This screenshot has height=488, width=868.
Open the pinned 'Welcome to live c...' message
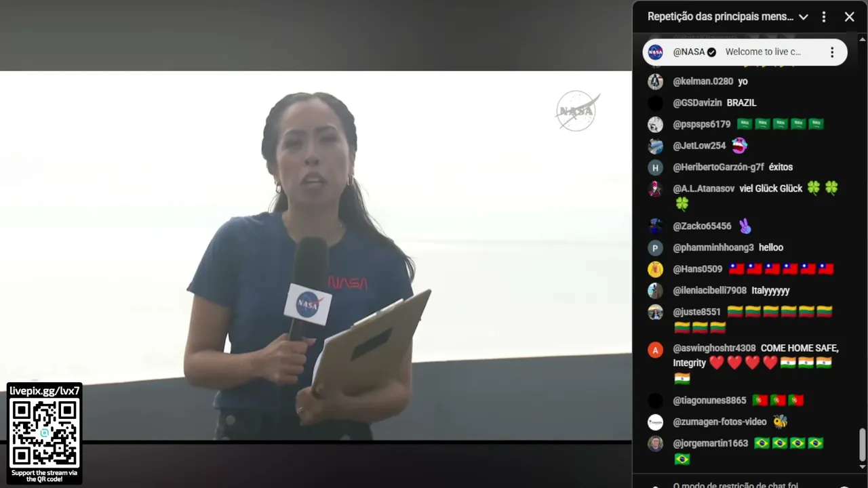coord(763,52)
